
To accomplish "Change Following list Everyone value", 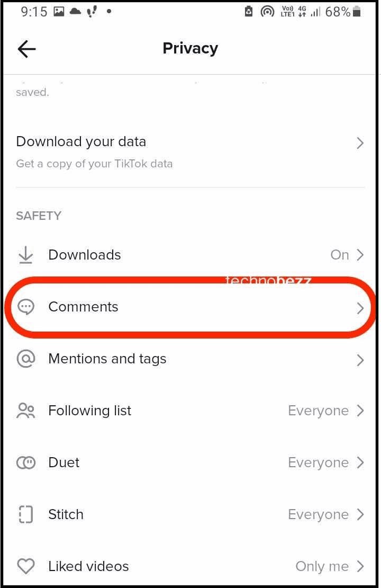I will click(x=318, y=411).
